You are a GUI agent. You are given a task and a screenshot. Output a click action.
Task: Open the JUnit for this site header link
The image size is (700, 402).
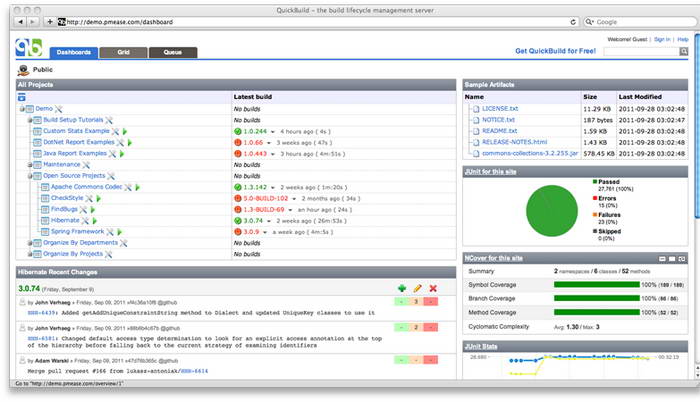tap(490, 172)
